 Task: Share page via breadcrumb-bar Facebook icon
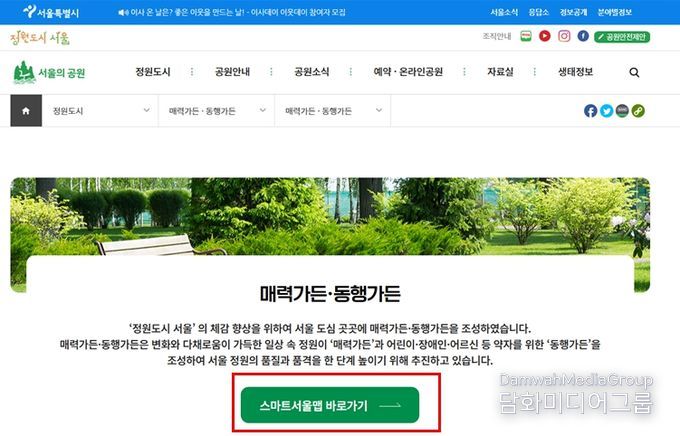coord(590,111)
